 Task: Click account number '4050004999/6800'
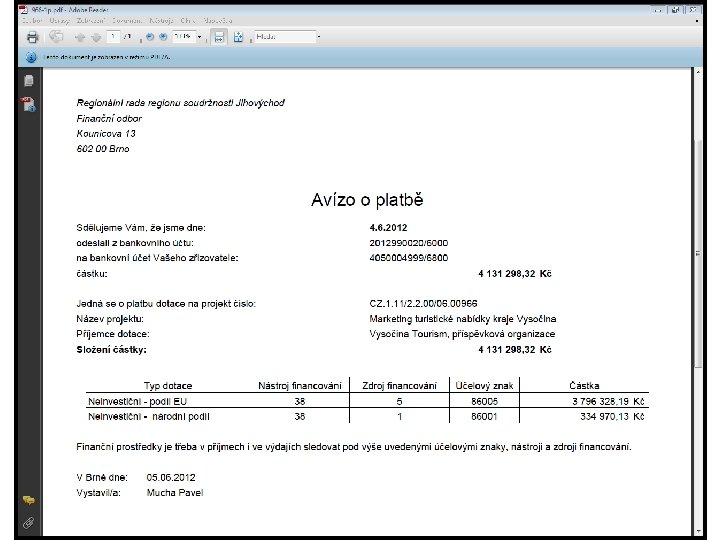coord(409,258)
